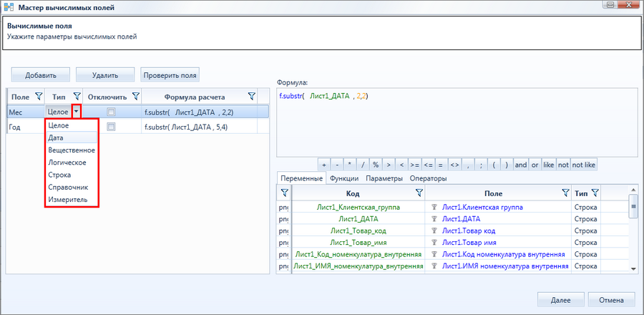644x315 pixels.
Task: Select the Мес field cell
Action: point(26,111)
